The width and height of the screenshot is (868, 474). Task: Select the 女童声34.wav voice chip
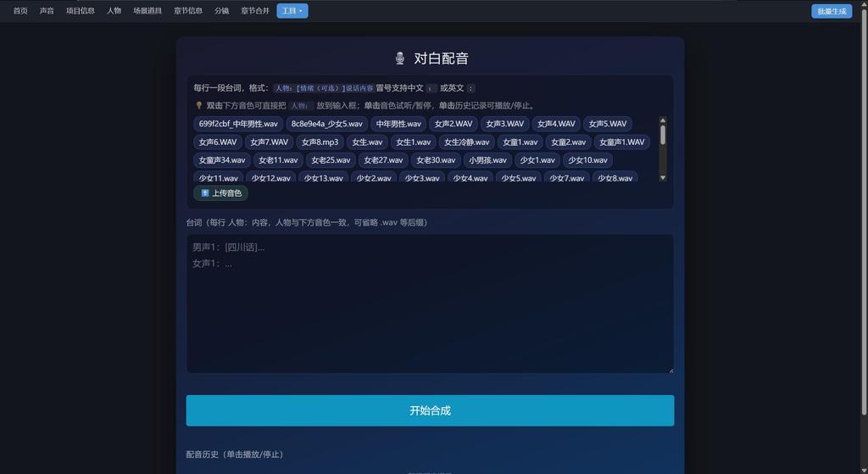222,160
